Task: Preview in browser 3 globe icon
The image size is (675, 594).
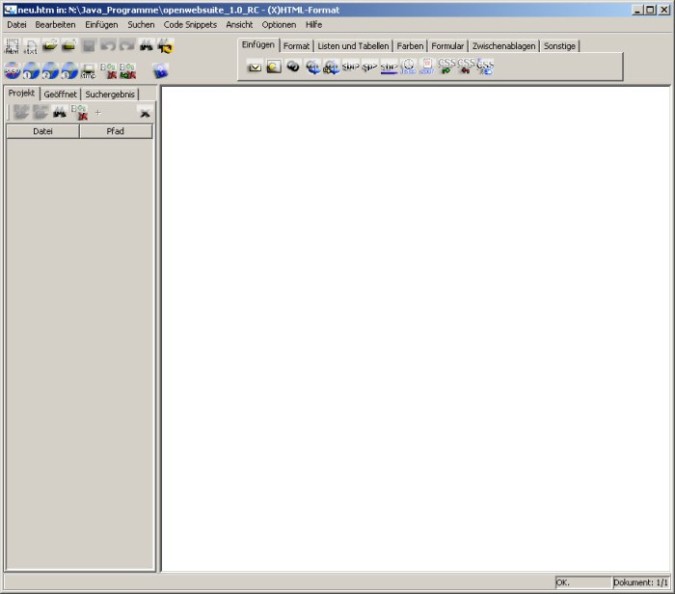Action: click(x=69, y=71)
